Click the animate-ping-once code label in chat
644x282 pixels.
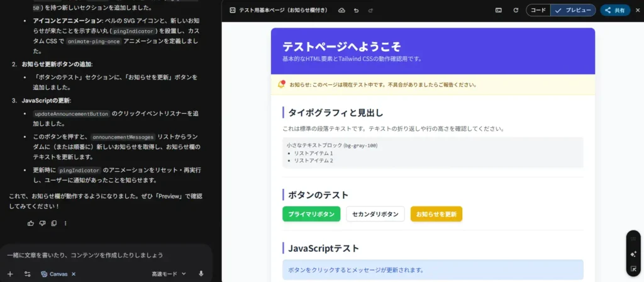pos(94,41)
